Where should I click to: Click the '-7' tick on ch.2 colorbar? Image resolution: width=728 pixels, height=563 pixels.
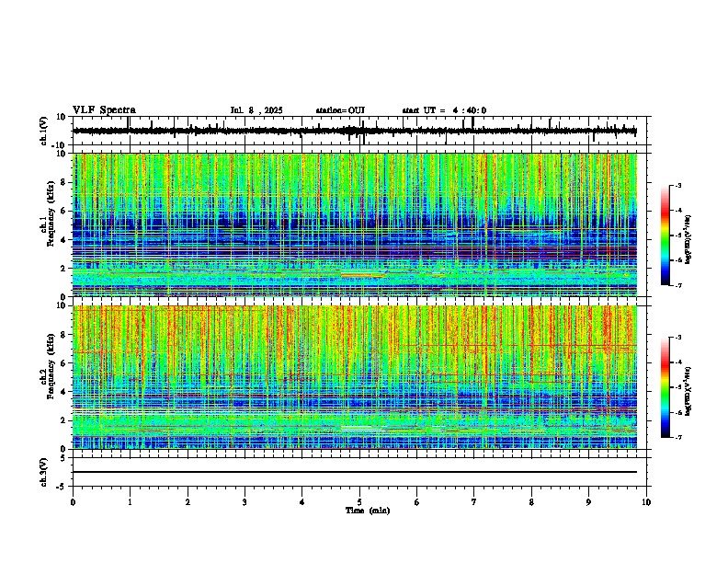tap(677, 437)
